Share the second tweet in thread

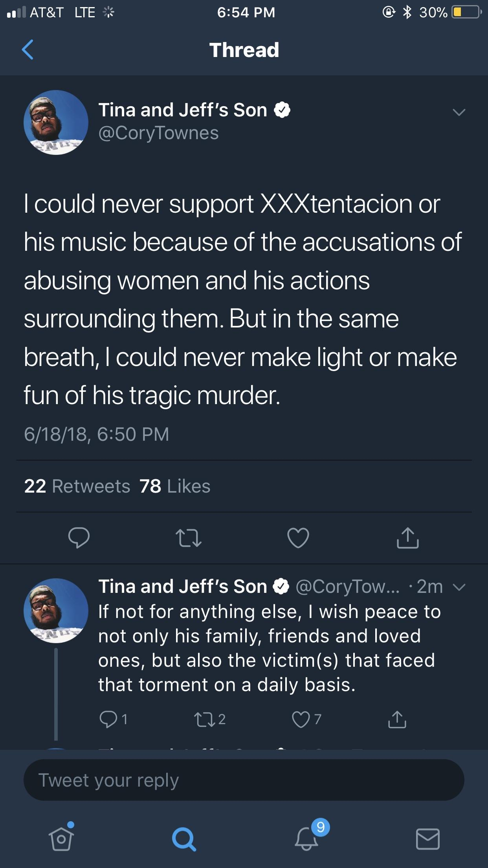[x=397, y=719]
